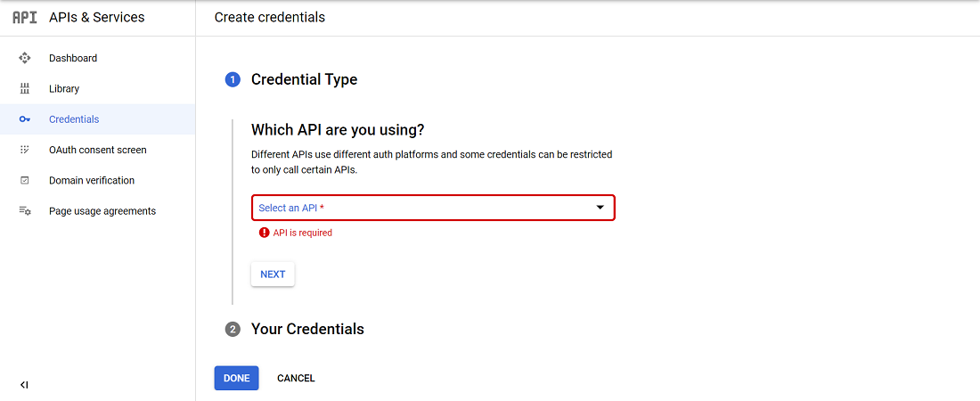
Task: Cancel credential creation
Action: click(296, 378)
